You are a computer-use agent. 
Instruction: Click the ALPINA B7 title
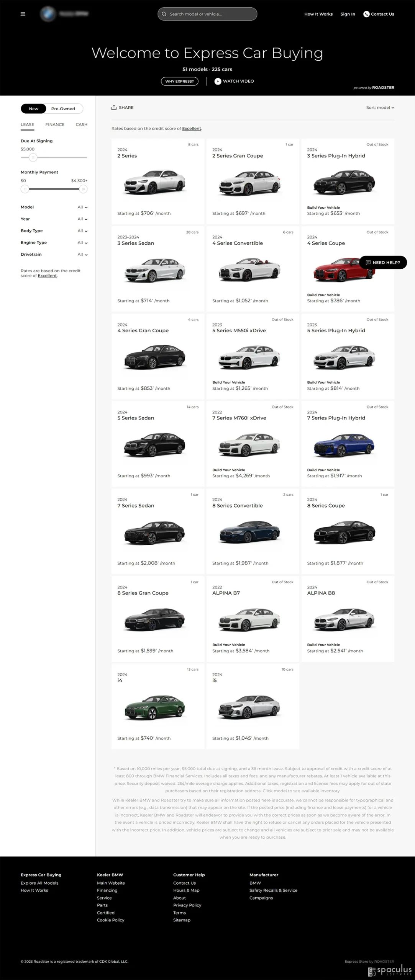click(226, 593)
